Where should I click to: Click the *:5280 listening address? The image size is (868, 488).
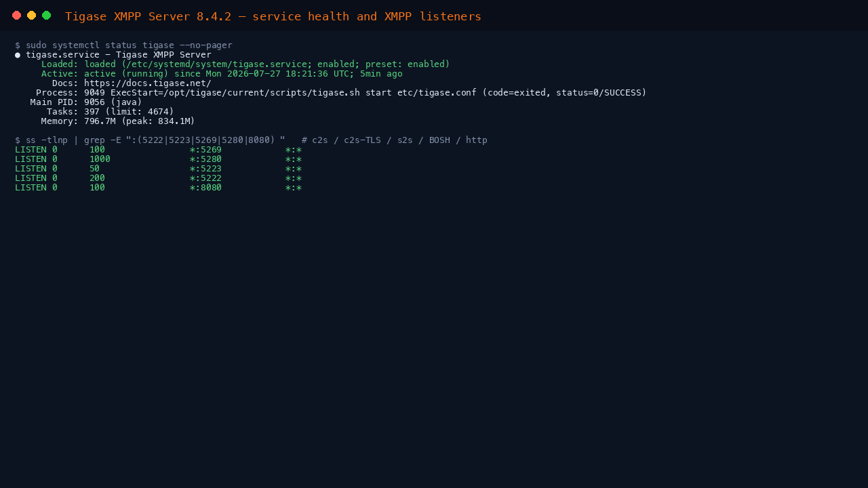pos(205,159)
